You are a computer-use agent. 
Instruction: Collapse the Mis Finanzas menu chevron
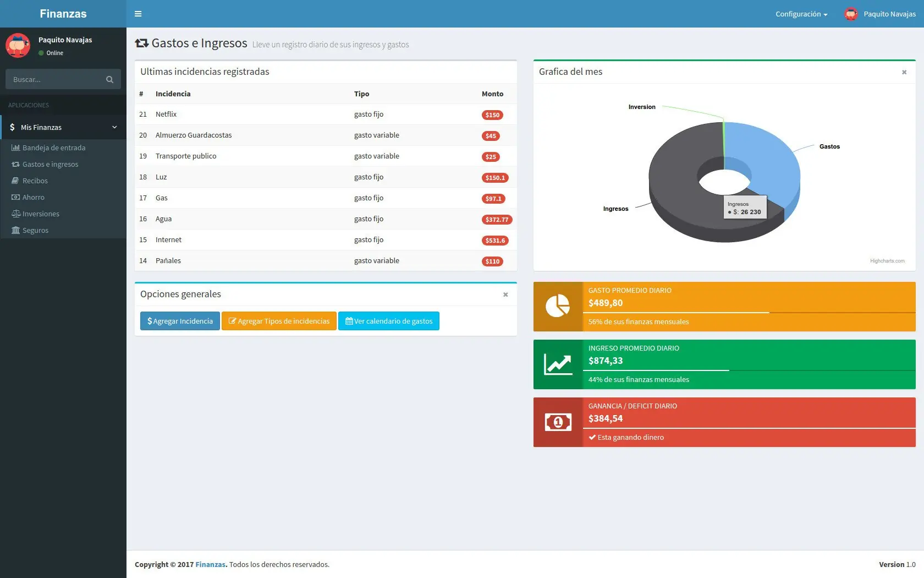[x=114, y=127]
